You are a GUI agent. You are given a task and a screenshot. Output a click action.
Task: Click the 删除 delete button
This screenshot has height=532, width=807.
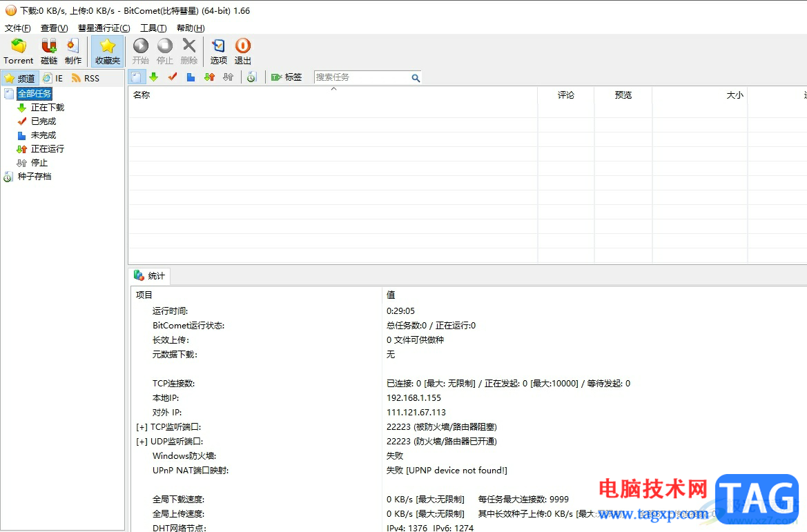click(x=189, y=52)
